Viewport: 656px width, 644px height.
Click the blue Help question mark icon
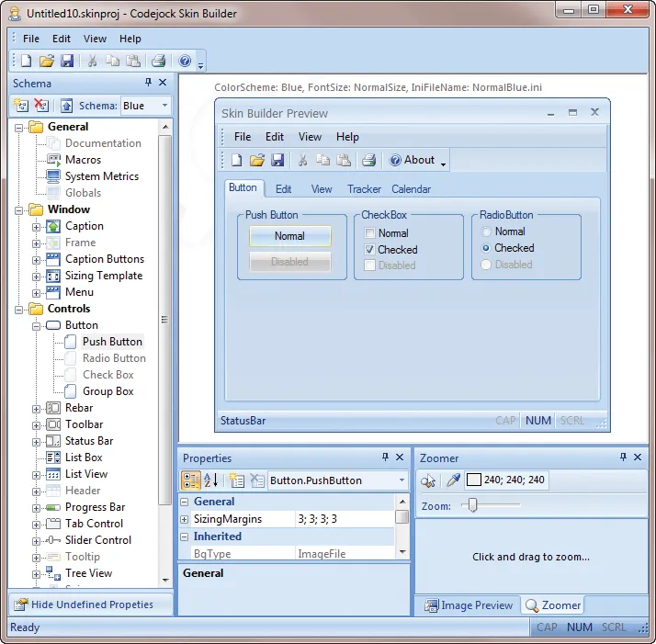[x=185, y=62]
